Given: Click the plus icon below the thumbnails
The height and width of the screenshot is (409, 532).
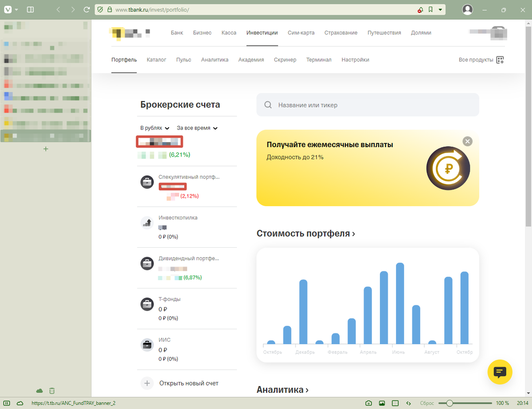Looking at the screenshot, I should tap(46, 149).
